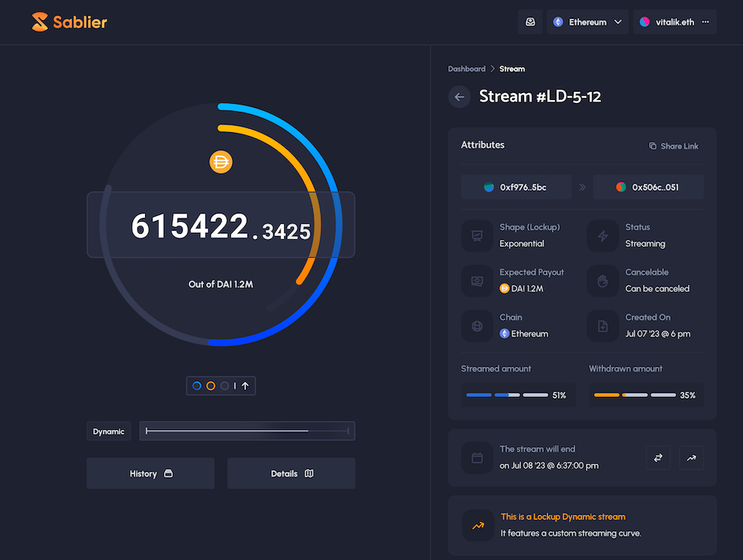Click the Stream #LD-5-12 title
Viewport: 743px width, 560px height.
coord(540,97)
